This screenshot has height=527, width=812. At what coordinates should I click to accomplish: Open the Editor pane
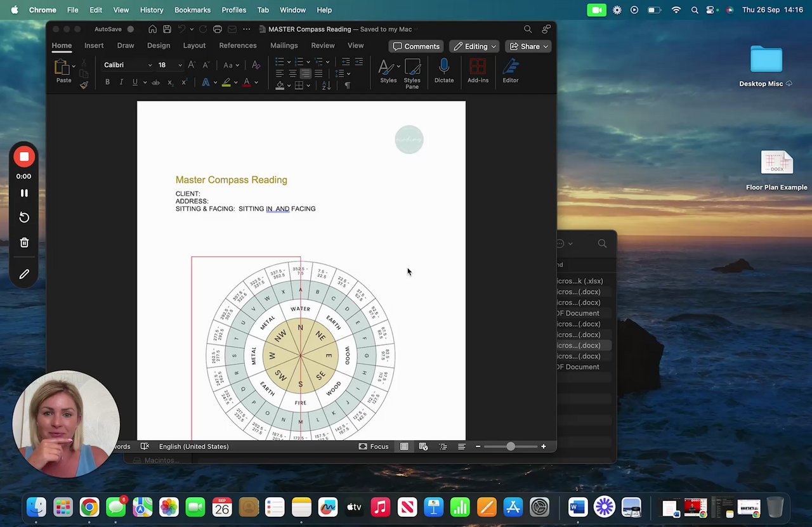511,71
